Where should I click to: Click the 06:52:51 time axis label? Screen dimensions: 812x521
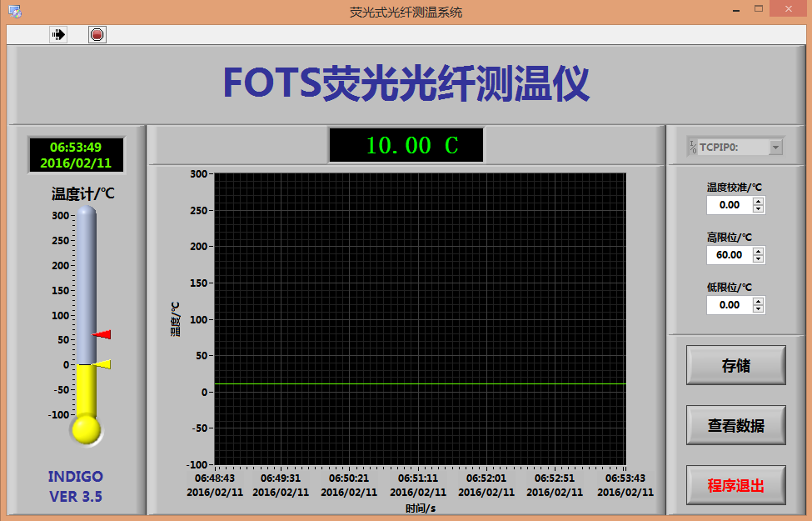coord(555,478)
